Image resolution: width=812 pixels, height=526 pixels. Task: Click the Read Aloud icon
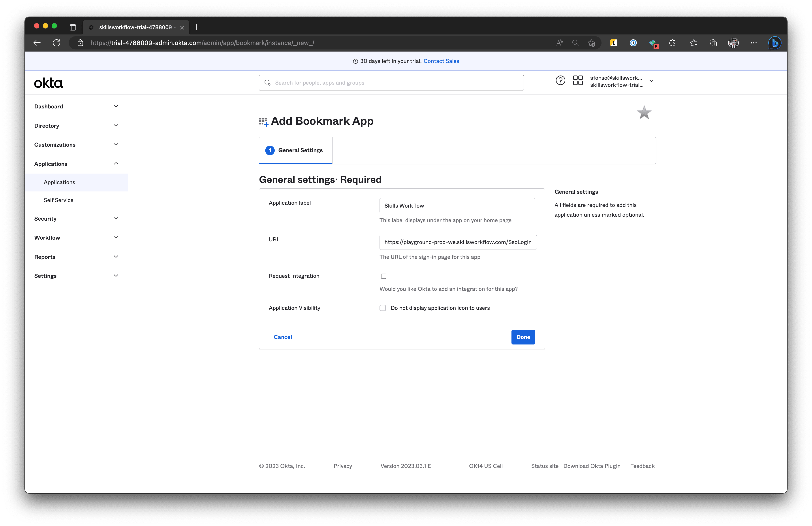560,43
